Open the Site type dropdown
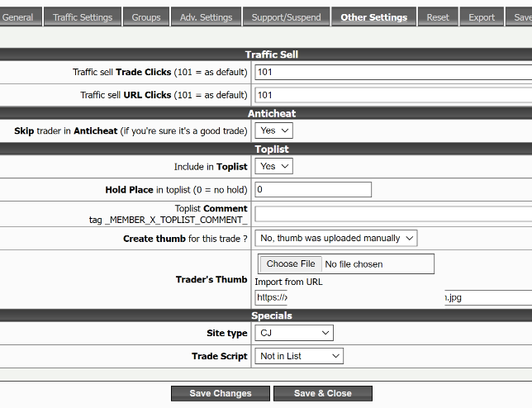 tap(294, 333)
